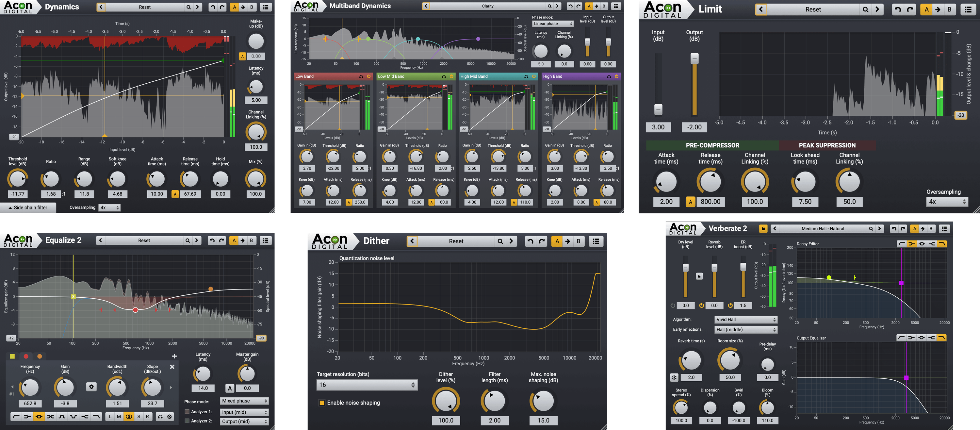This screenshot has width=980, height=430.
Task: Enable noise shaping checkbox in Dither
Action: click(x=322, y=403)
